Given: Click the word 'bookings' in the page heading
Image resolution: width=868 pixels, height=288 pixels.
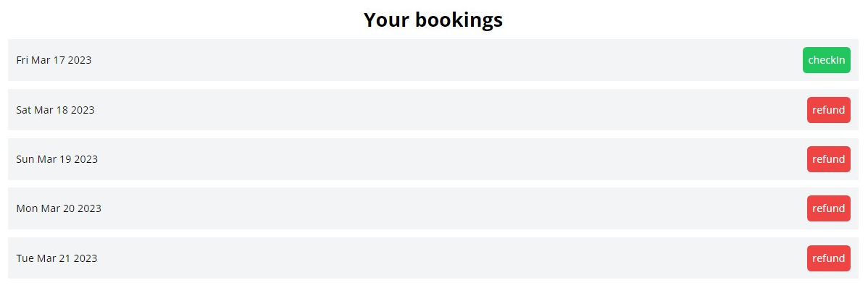Looking at the screenshot, I should click(459, 20).
